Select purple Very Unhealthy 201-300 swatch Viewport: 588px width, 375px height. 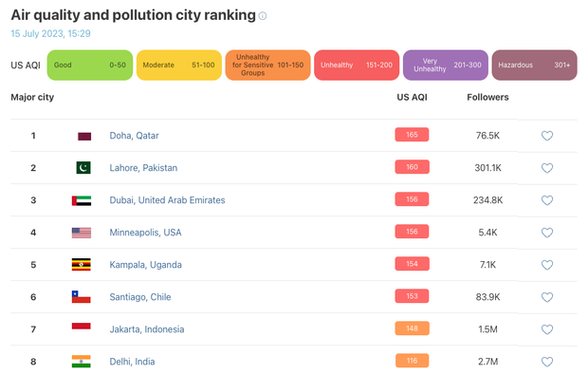[x=446, y=65]
